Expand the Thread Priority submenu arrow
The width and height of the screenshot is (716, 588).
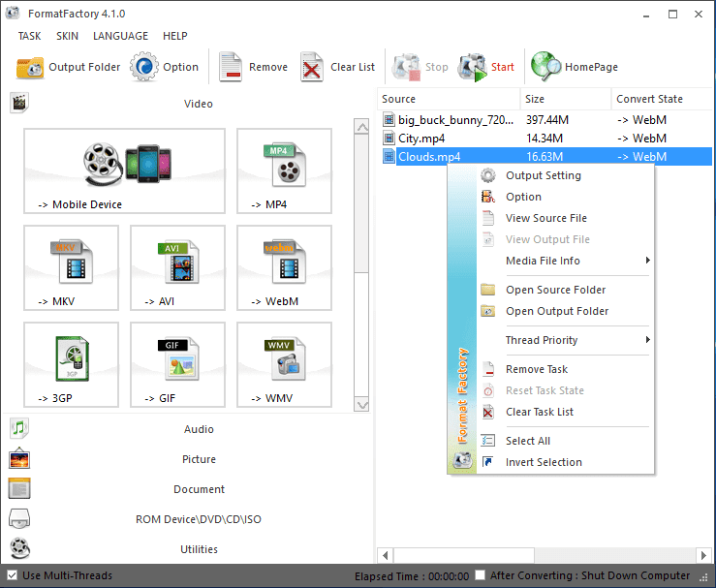tap(647, 340)
